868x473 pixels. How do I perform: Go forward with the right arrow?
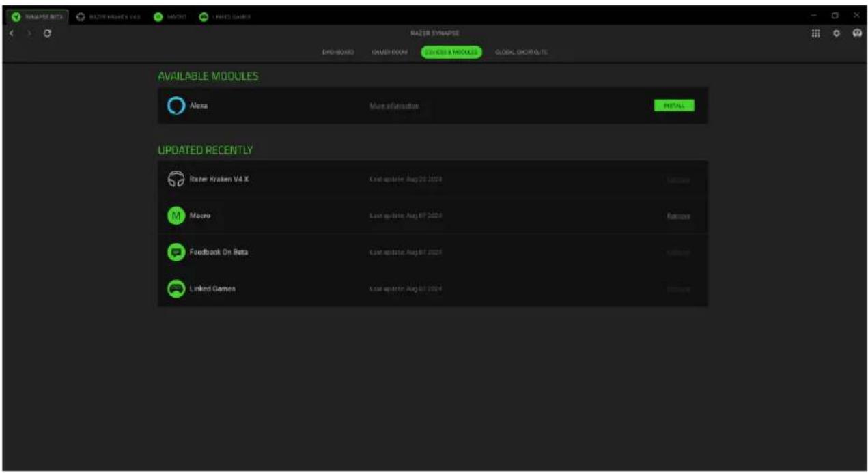pos(28,33)
